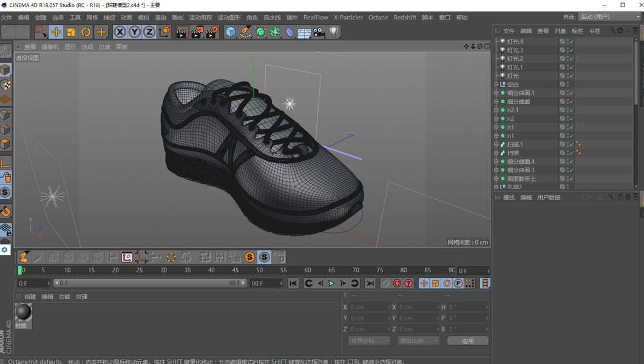This screenshot has height=364, width=644.
Task: Select the 材质 material thumbnail
Action: 23,312
